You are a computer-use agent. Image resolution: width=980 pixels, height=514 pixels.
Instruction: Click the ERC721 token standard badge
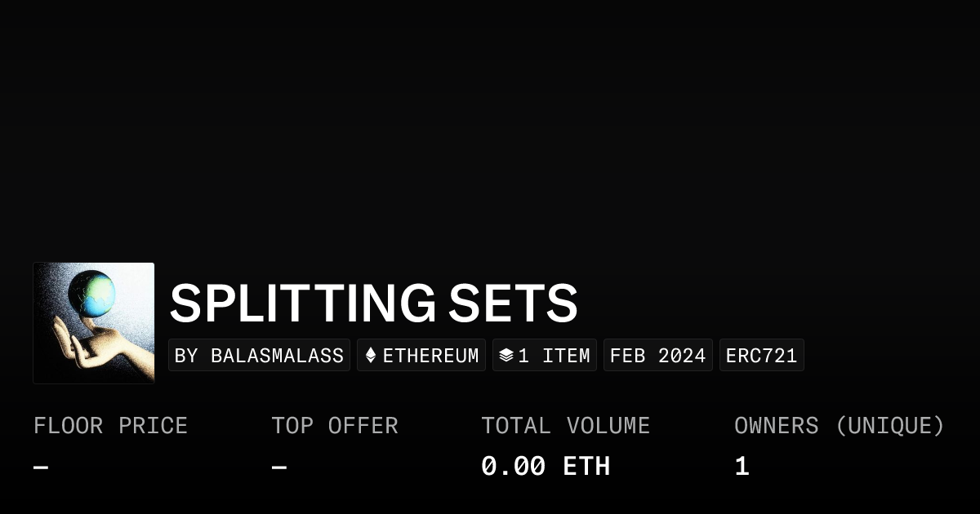761,356
